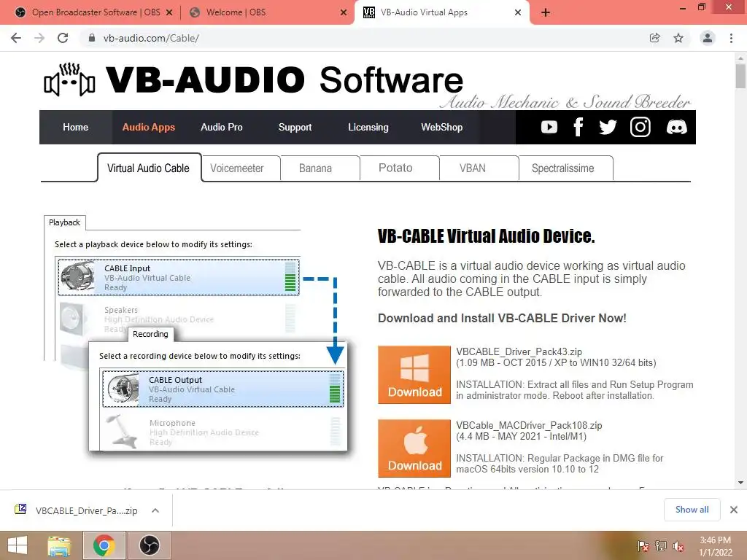The image size is (747, 560).
Task: Click the VB-Audio speaker logo
Action: coord(69,79)
